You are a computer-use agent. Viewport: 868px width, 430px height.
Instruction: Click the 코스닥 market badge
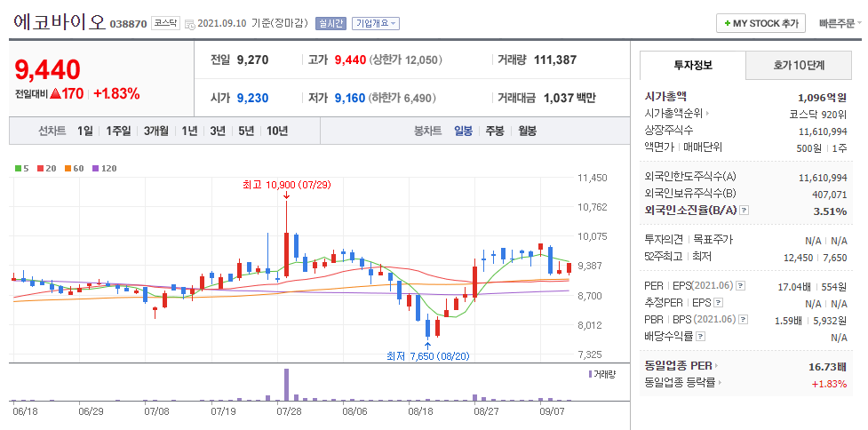(x=165, y=23)
